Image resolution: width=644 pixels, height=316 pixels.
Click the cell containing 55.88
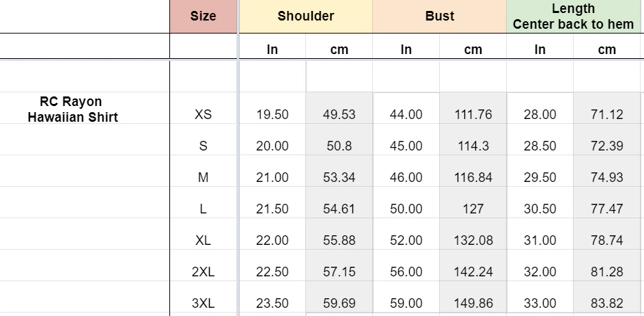click(339, 240)
